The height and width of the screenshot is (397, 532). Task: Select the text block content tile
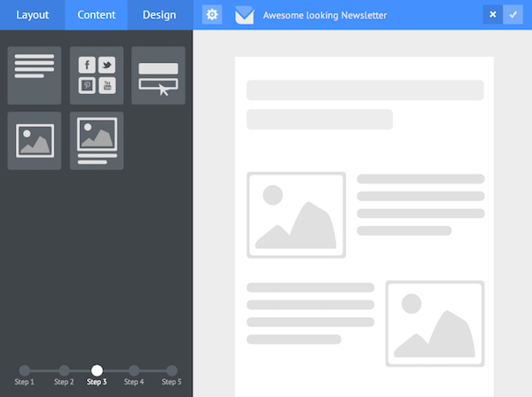pos(35,74)
